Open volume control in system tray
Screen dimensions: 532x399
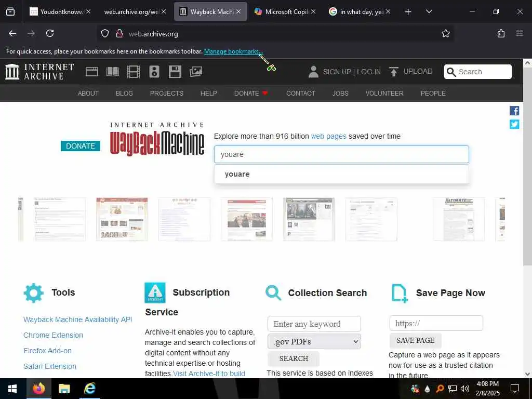465,389
